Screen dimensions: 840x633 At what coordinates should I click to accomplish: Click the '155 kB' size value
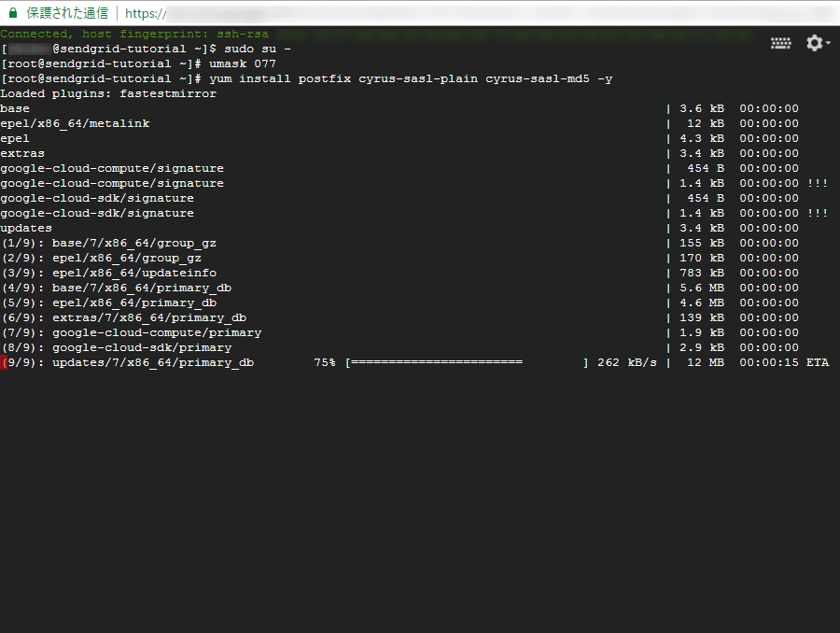point(702,244)
